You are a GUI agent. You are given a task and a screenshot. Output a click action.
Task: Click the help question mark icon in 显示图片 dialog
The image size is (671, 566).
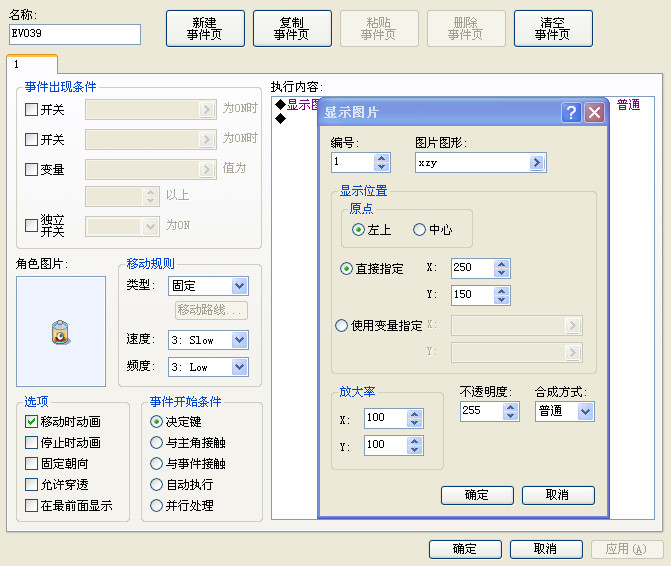point(571,113)
